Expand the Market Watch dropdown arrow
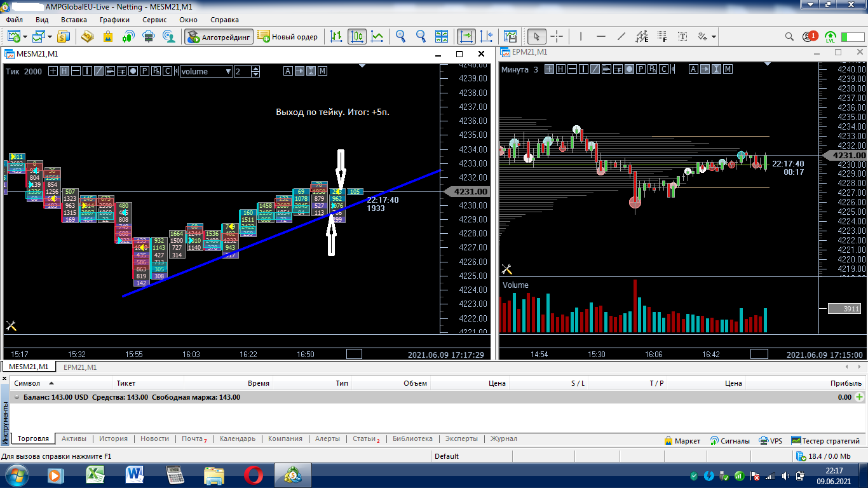The height and width of the screenshot is (488, 868). [x=50, y=36]
